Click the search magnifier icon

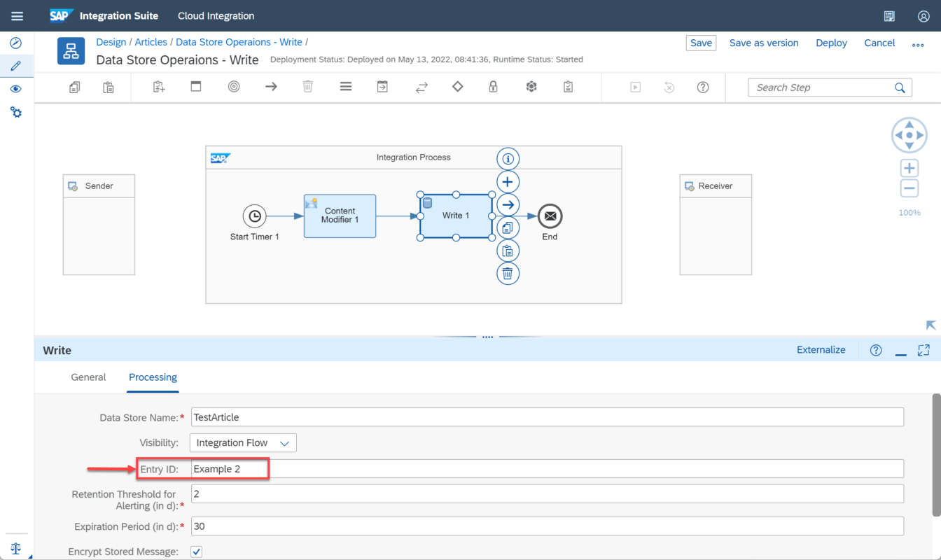point(900,87)
